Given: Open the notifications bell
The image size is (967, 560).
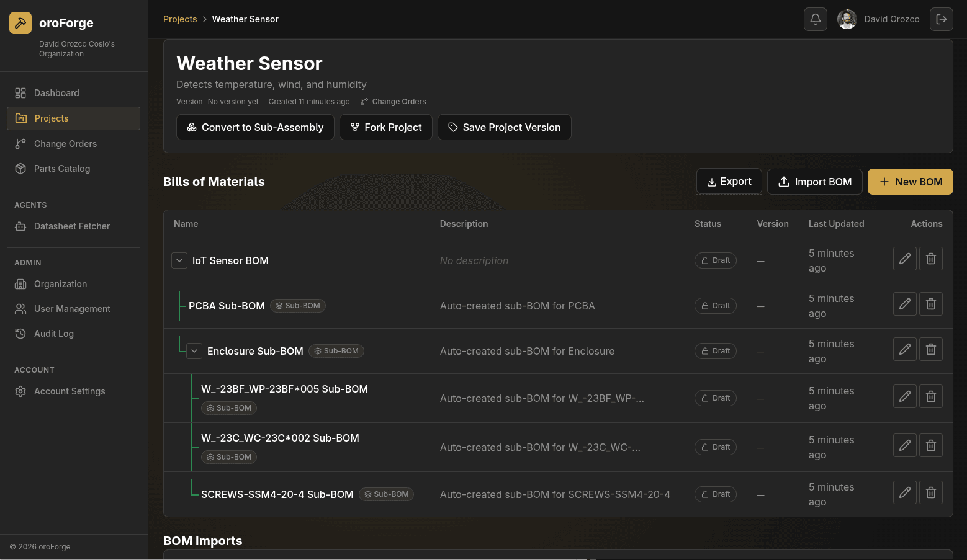Looking at the screenshot, I should [816, 19].
